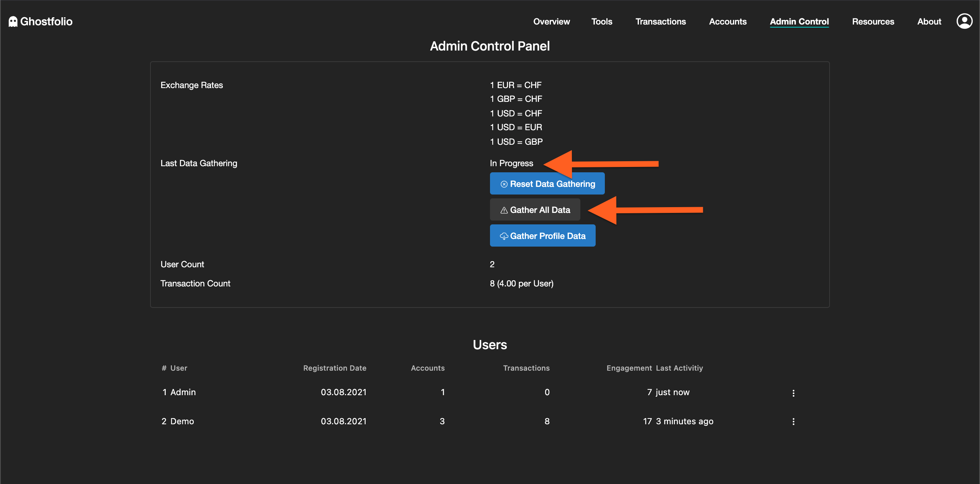Click the Registration Date column header
This screenshot has width=980, height=484.
point(335,368)
